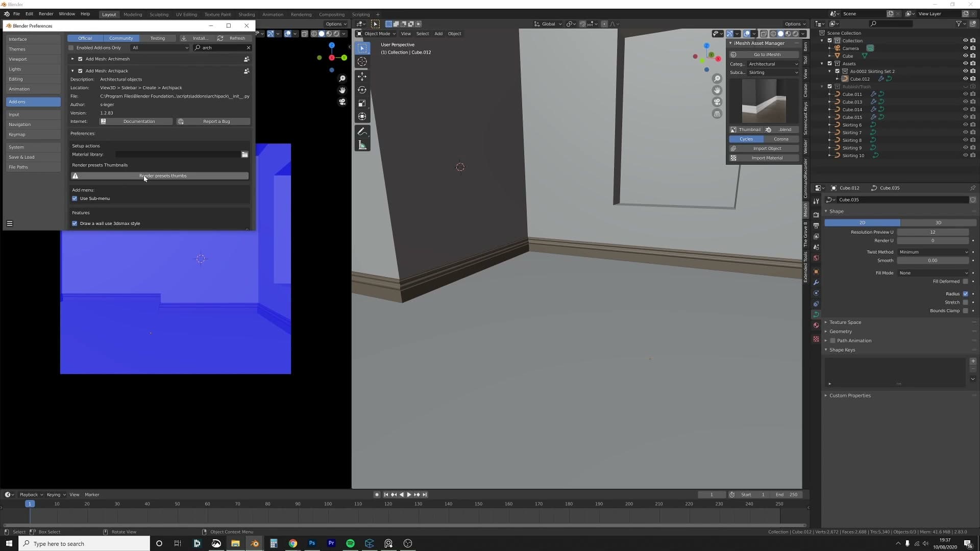The height and width of the screenshot is (551, 980).
Task: Open the Add-ons preferences section
Action: pyautogui.click(x=33, y=102)
